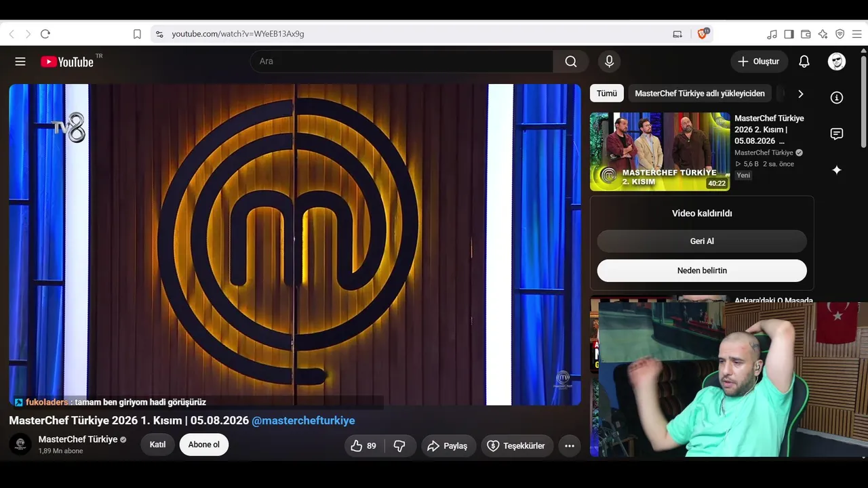Open the music note media control icon

click(772, 34)
